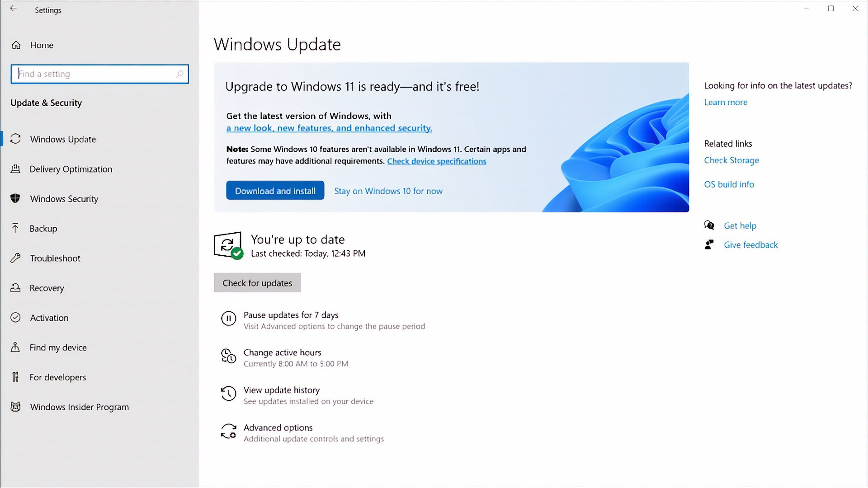The width and height of the screenshot is (868, 488).
Task: Select For developers menu item
Action: [x=58, y=376]
